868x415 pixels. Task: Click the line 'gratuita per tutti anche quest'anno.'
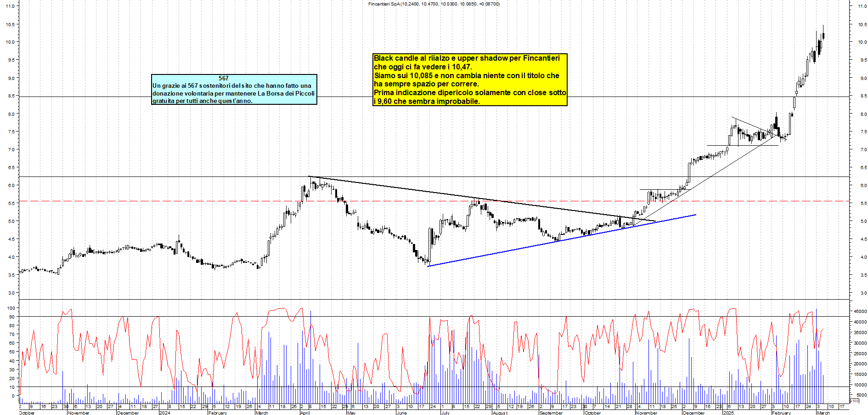203,101
